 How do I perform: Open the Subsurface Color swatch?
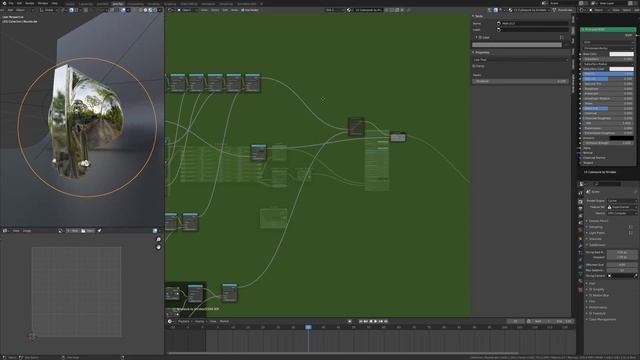pyautogui.click(x=621, y=69)
